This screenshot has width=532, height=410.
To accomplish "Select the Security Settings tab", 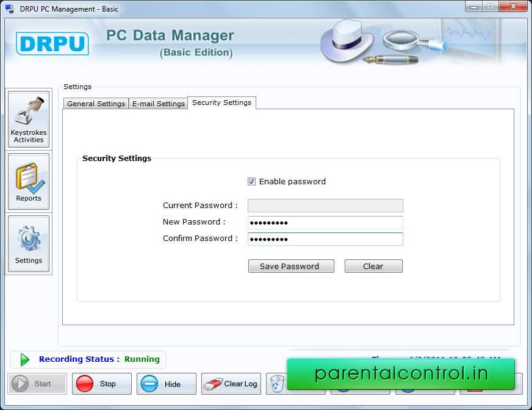I will pos(221,103).
